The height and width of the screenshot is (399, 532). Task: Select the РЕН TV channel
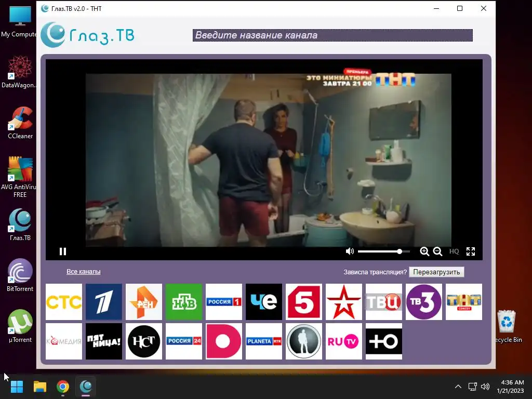click(x=144, y=302)
